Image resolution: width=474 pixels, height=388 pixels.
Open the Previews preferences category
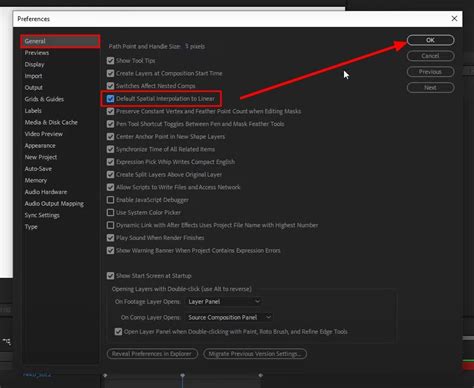pyautogui.click(x=37, y=53)
